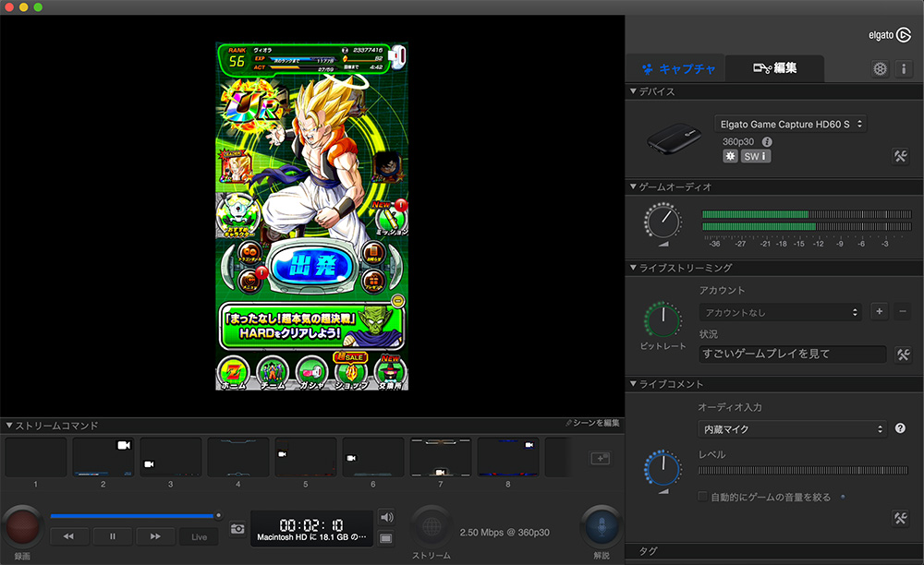Viewport: 924px width, 565px height.
Task: Open the settings gear in the top right
Action: 881,67
